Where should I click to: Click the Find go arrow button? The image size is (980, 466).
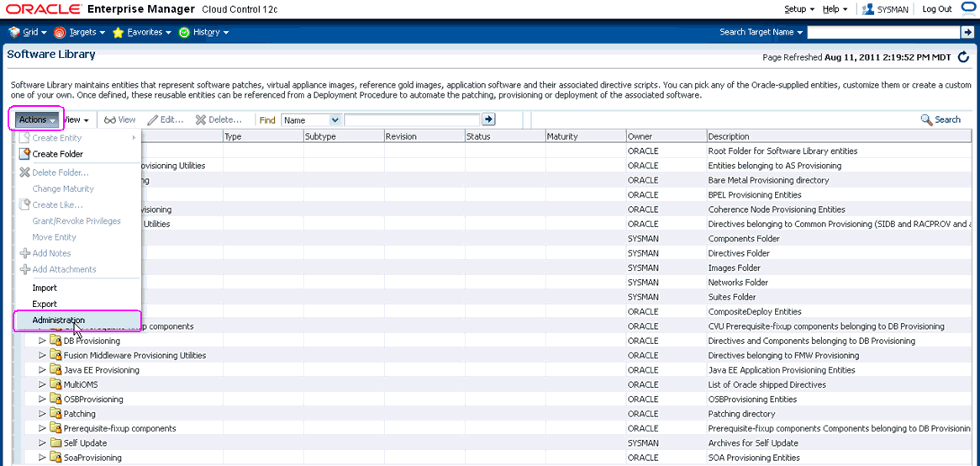489,119
